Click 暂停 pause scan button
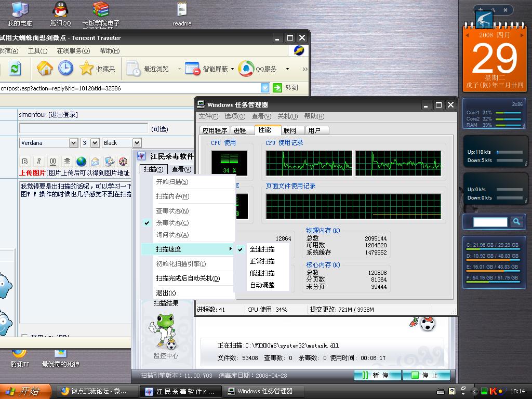532x399 pixels. [x=377, y=375]
